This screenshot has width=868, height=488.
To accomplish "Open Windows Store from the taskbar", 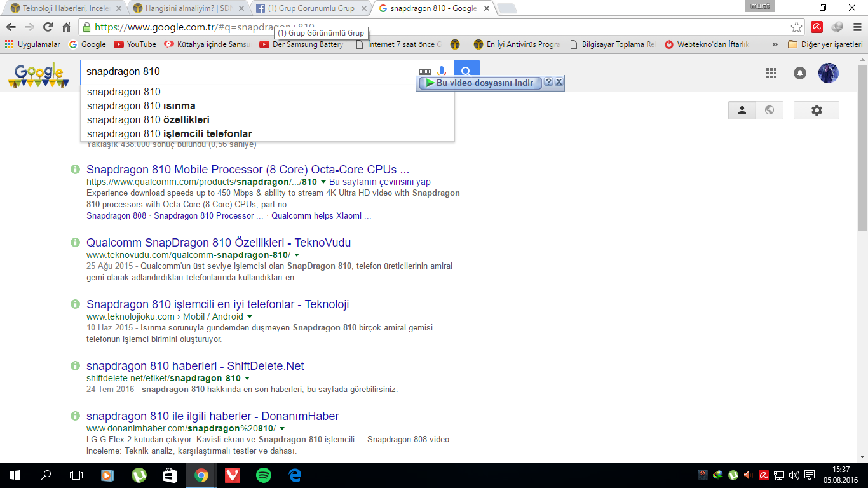I will coord(170,475).
